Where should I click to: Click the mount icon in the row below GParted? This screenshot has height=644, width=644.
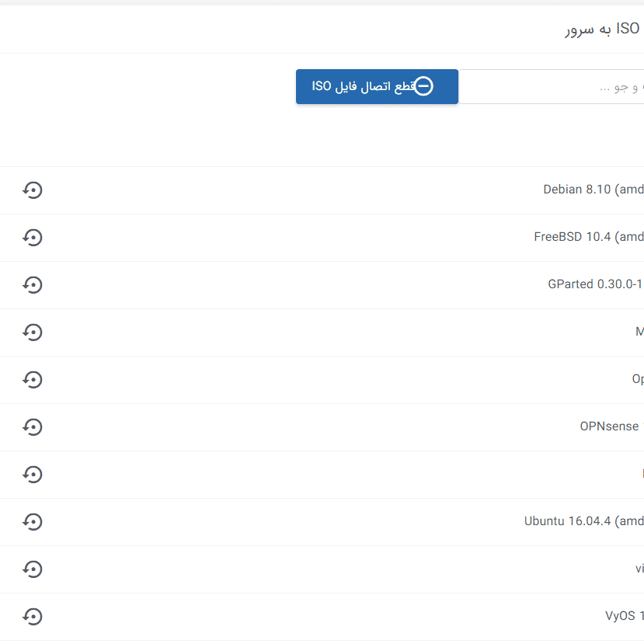click(x=32, y=332)
